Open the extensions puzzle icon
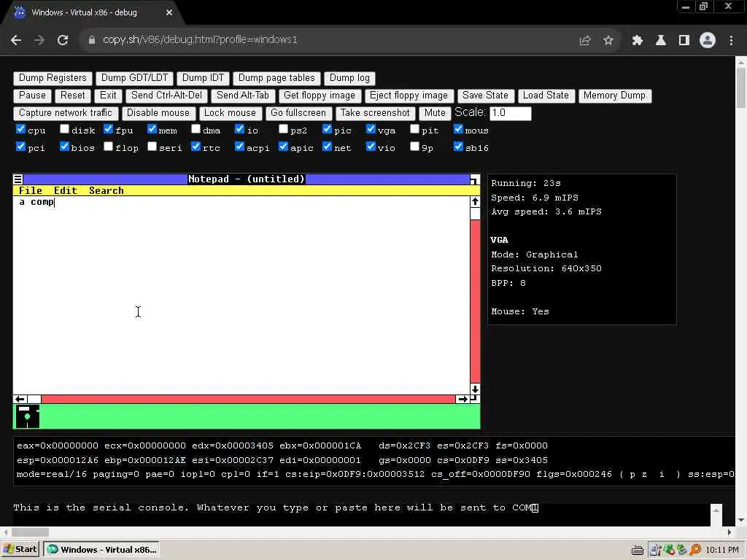This screenshot has height=560, width=747. click(x=638, y=41)
